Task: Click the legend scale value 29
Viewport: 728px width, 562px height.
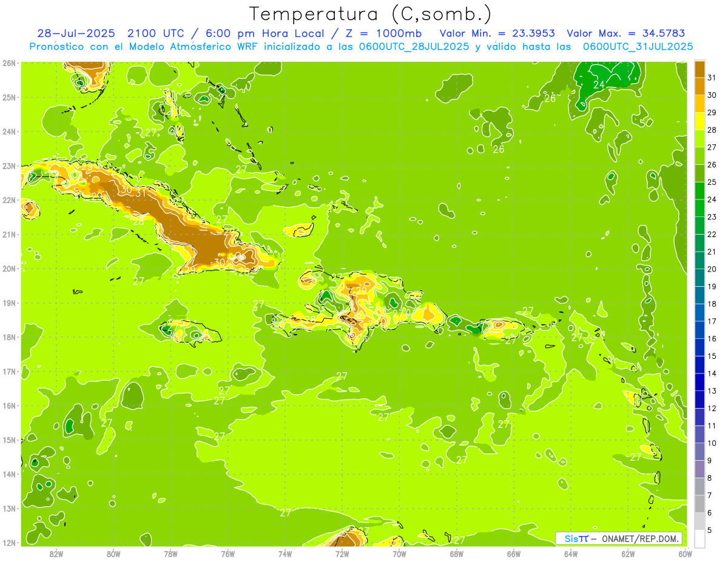Action: coord(712,113)
